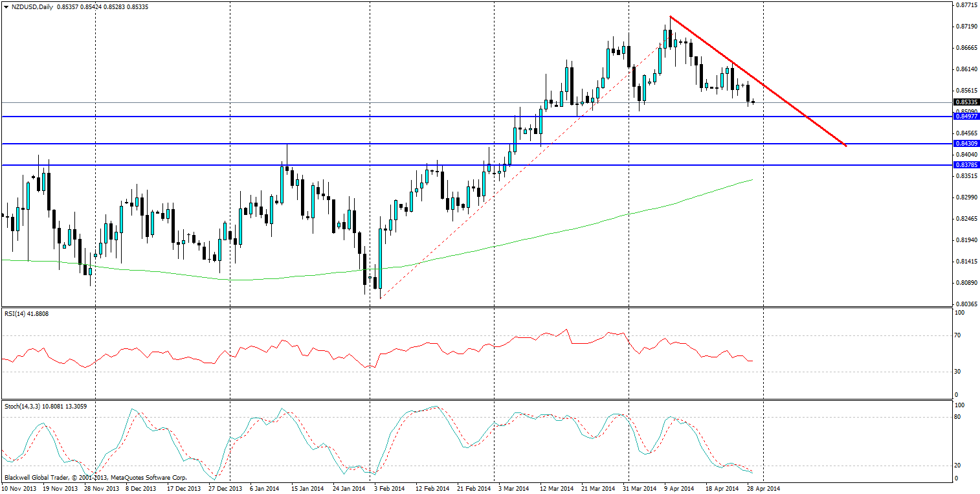The width and height of the screenshot is (980, 494).
Task: Click the small triangle icon before NZDUSD title
Action: [6, 6]
